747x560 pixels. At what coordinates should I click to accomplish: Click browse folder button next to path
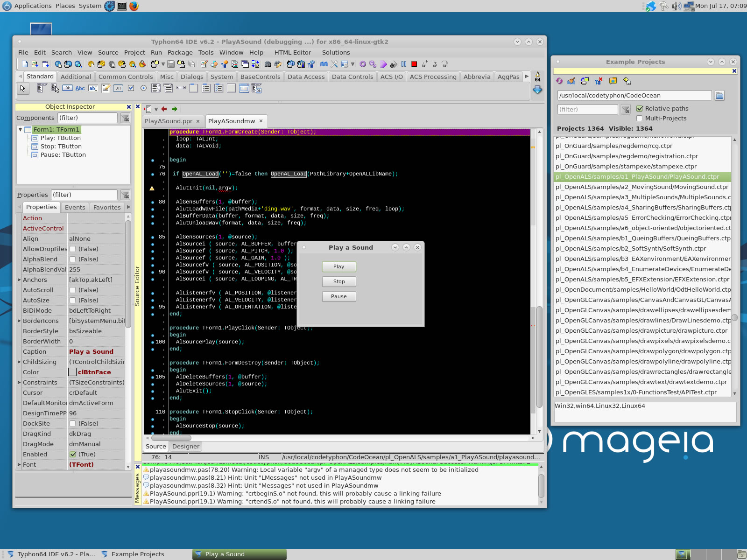[x=719, y=96]
